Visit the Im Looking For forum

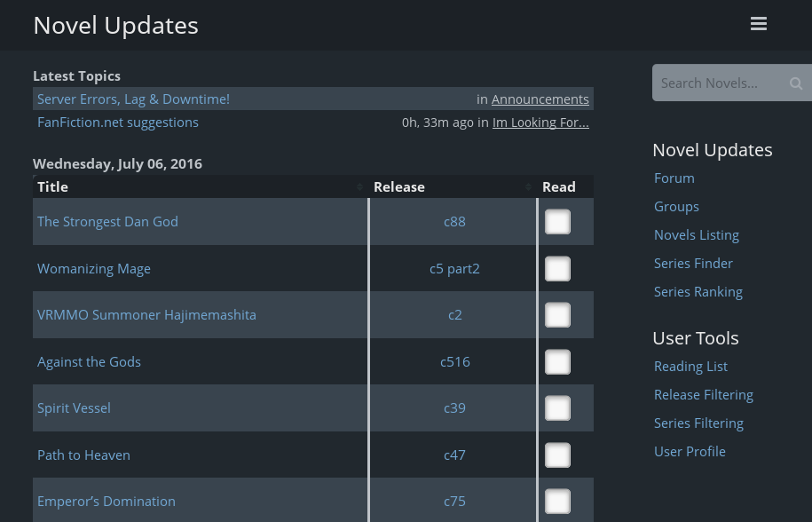[x=540, y=122]
